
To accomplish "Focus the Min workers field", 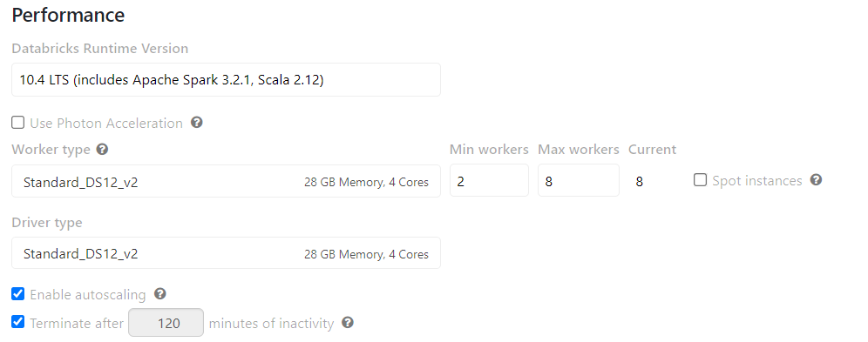I will pyautogui.click(x=489, y=180).
